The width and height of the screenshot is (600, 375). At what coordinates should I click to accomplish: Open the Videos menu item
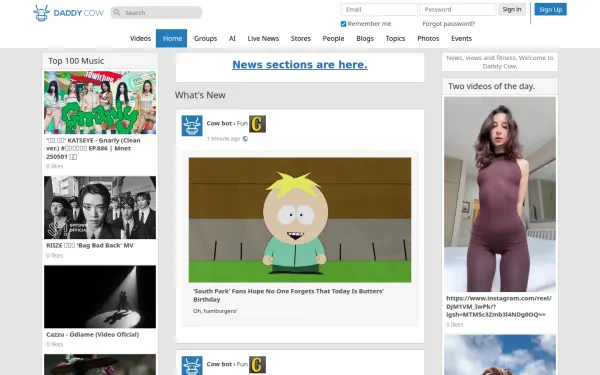click(x=140, y=38)
